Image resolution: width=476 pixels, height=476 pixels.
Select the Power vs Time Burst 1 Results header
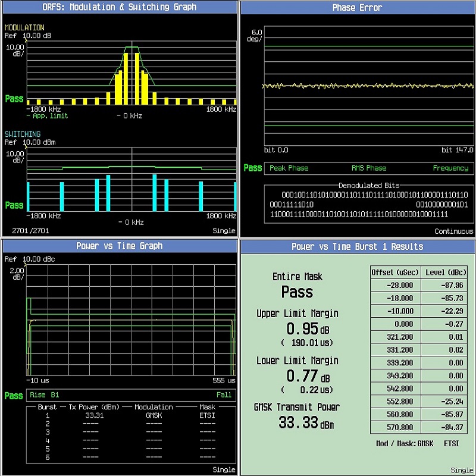click(x=357, y=246)
